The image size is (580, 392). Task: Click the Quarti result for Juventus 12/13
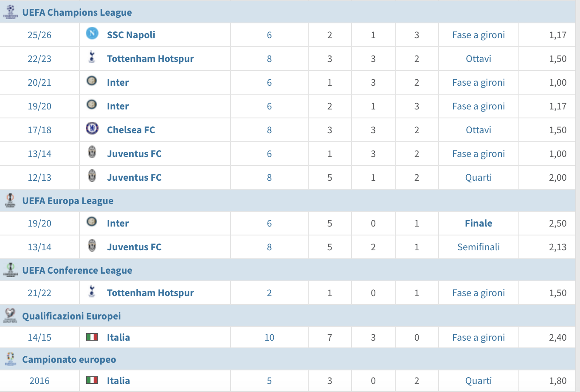(x=479, y=178)
